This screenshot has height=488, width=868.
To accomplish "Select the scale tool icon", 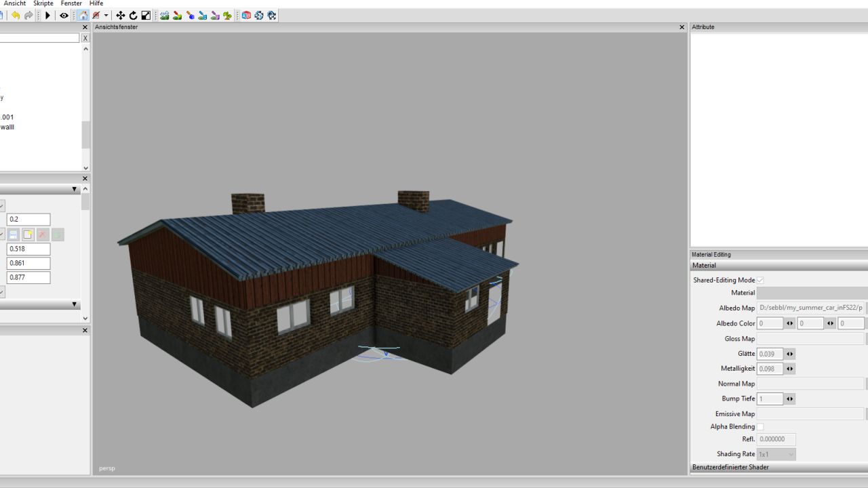I will point(146,16).
